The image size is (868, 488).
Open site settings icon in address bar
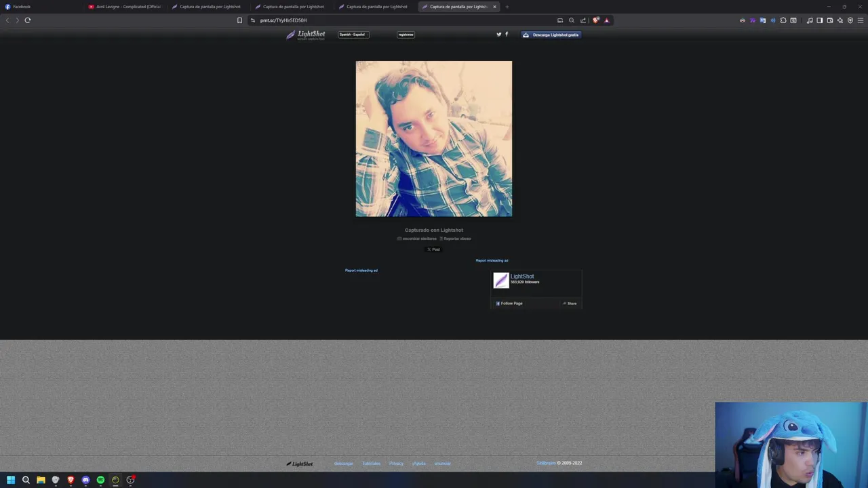(x=252, y=20)
